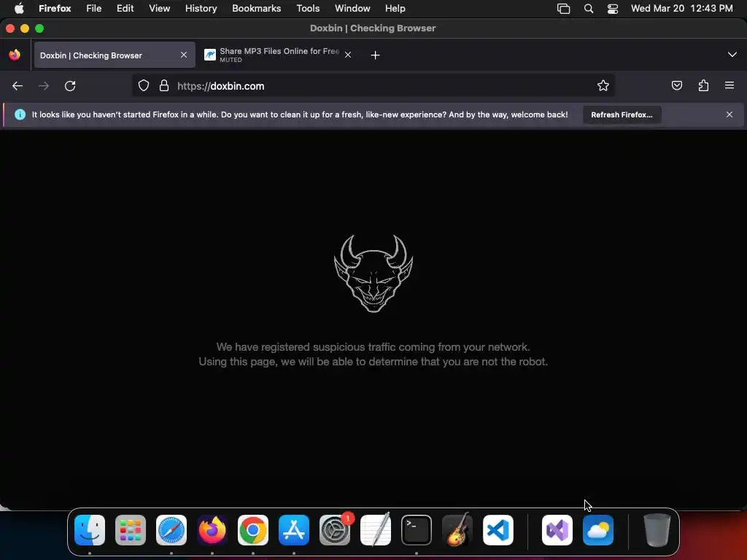
Task: Click the Firefox Dock icon
Action: (212, 530)
